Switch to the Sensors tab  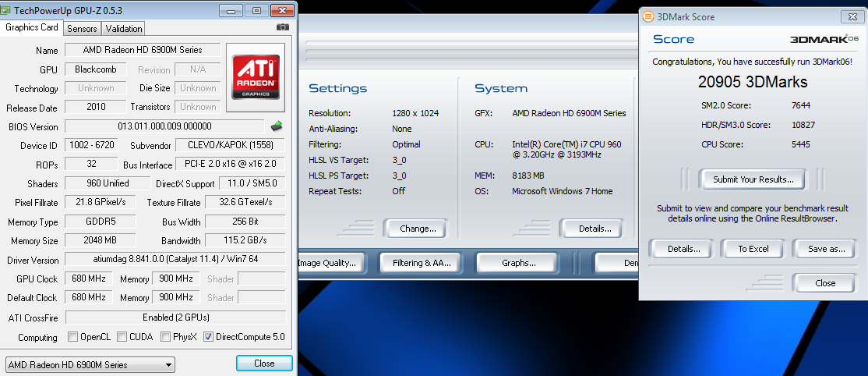[82, 29]
